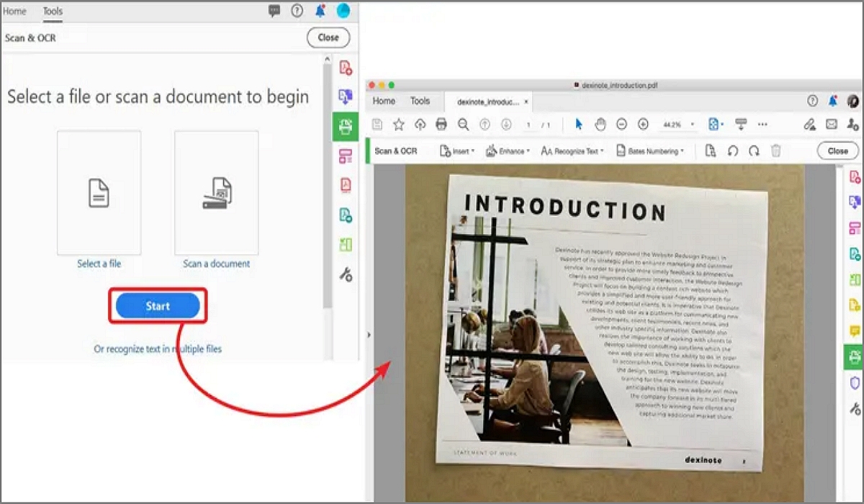The height and width of the screenshot is (504, 864).
Task: Select the dexinote_introduction document tab
Action: pyautogui.click(x=487, y=102)
